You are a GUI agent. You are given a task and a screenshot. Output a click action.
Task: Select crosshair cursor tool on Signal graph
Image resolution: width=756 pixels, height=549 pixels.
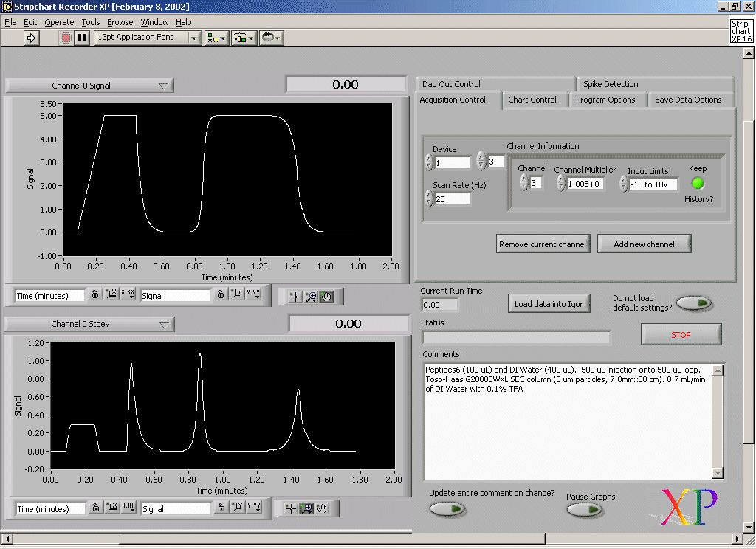point(295,297)
